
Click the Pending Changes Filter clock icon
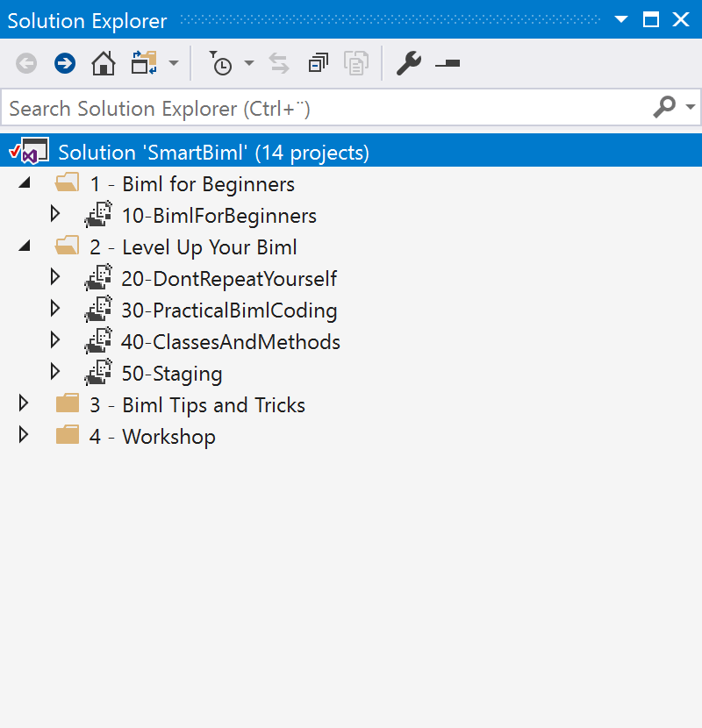(x=220, y=63)
